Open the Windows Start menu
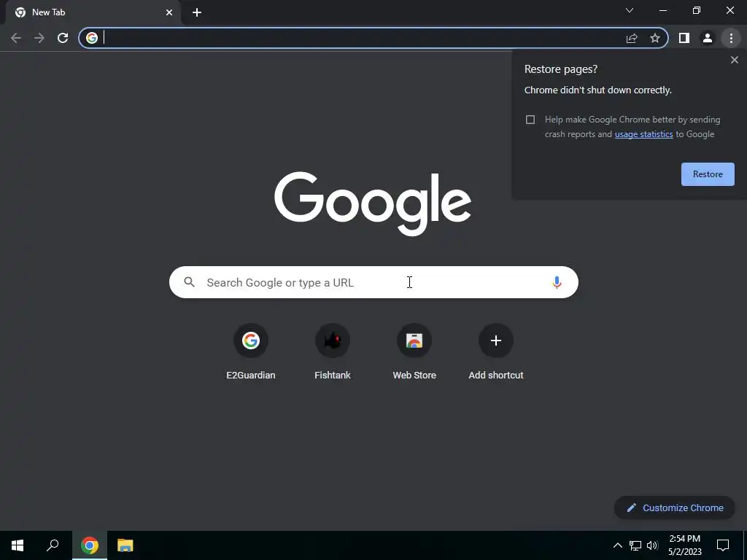Viewport: 747px width, 560px height. 18,545
